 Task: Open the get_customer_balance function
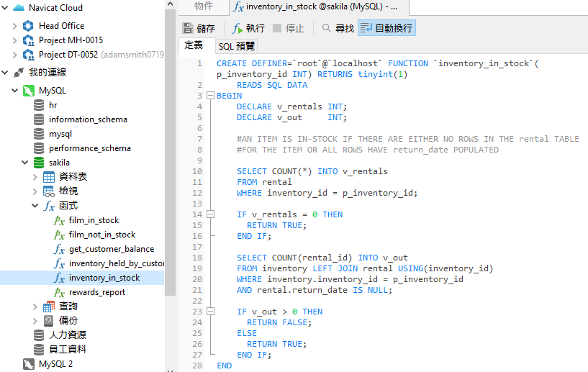[111, 249]
